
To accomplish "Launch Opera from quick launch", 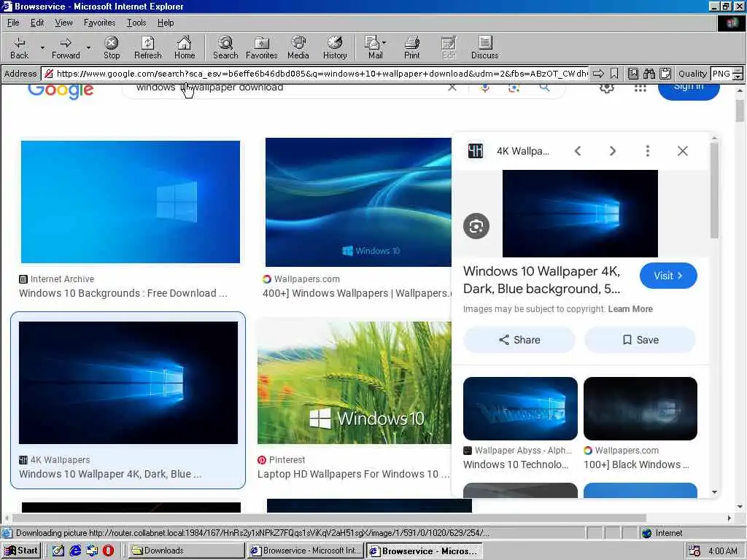I will point(108,551).
